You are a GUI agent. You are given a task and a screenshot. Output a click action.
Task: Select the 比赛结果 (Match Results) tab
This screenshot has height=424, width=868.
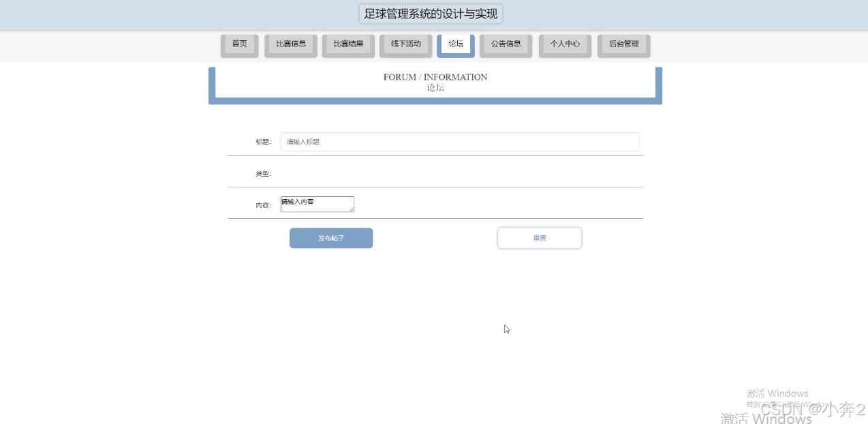pyautogui.click(x=347, y=44)
